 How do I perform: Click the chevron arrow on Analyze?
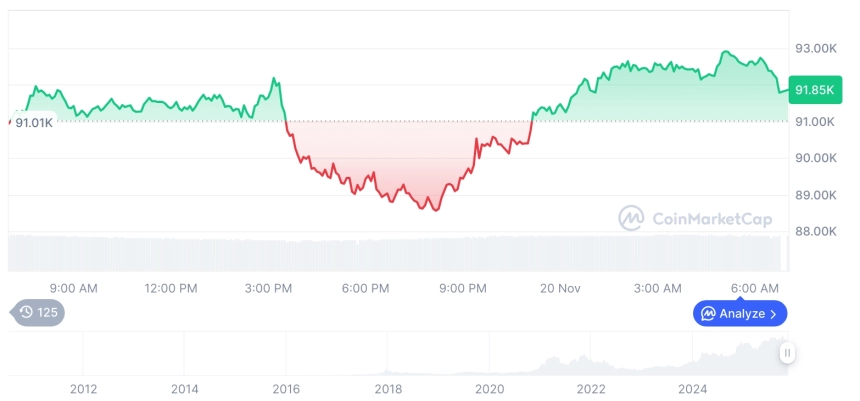tap(773, 313)
